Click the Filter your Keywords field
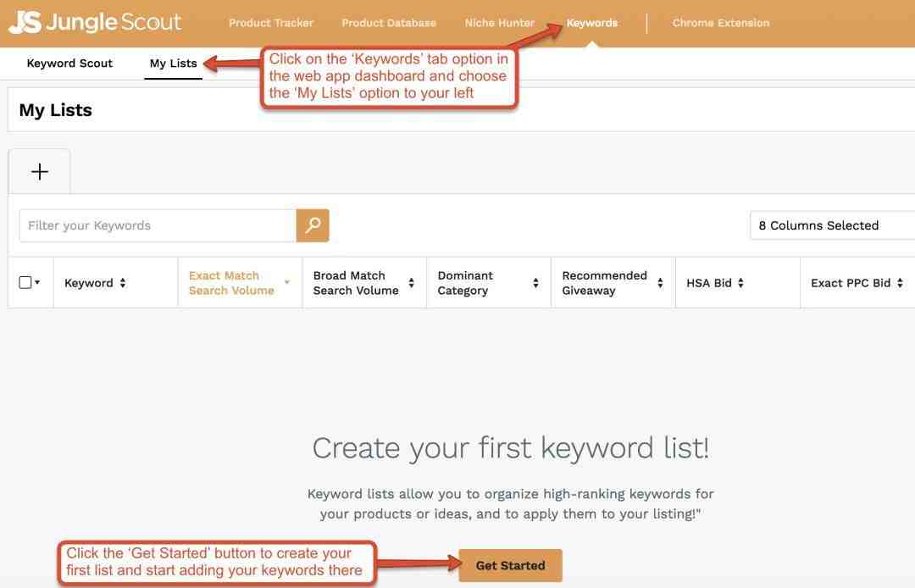This screenshot has height=588, width=915. pyautogui.click(x=158, y=225)
